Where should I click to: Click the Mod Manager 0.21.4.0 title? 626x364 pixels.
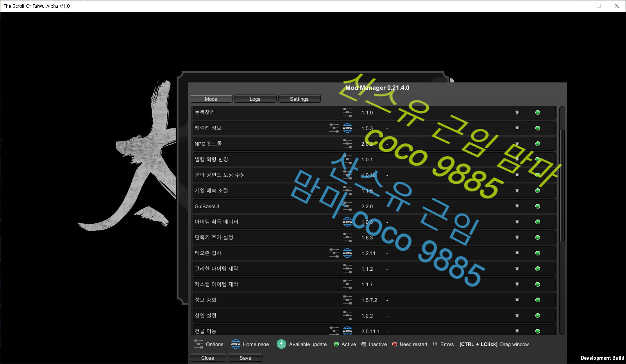[x=377, y=88]
